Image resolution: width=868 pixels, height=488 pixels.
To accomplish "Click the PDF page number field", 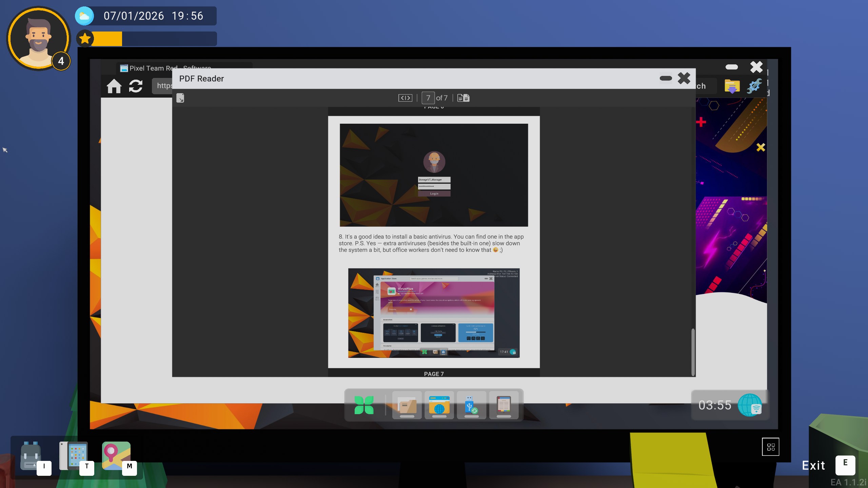I will click(428, 98).
